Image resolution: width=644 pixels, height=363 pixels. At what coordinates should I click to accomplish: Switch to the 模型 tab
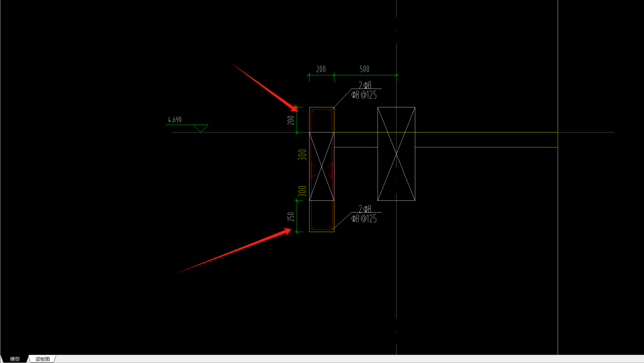15,359
